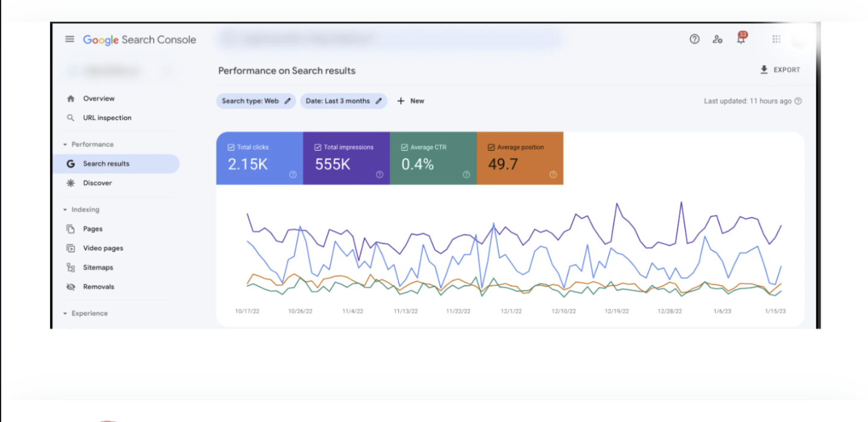Open users and settings icon
The image size is (868, 422).
pos(717,39)
